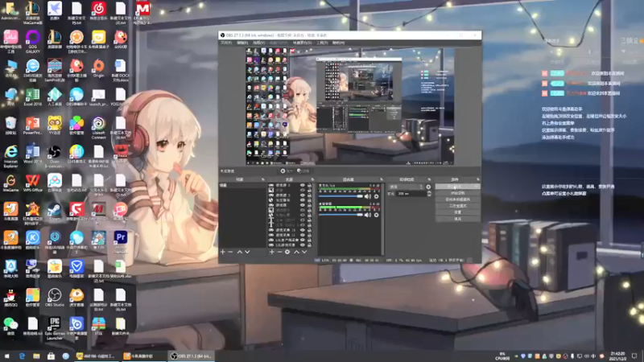Open source properties gear below Sources list

pos(287,252)
